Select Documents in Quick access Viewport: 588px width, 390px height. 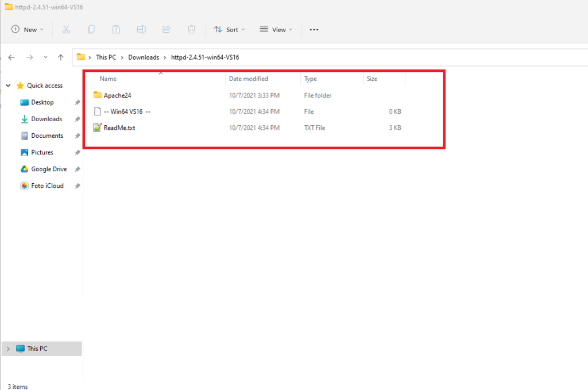(47, 136)
